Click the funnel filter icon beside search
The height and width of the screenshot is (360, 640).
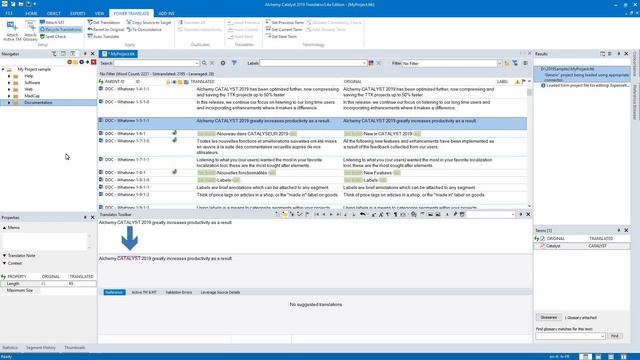tap(234, 63)
